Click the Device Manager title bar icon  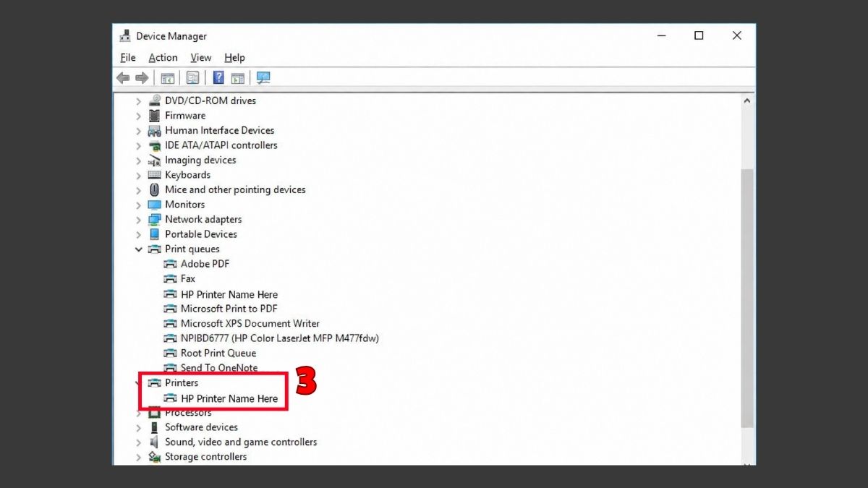(x=125, y=36)
